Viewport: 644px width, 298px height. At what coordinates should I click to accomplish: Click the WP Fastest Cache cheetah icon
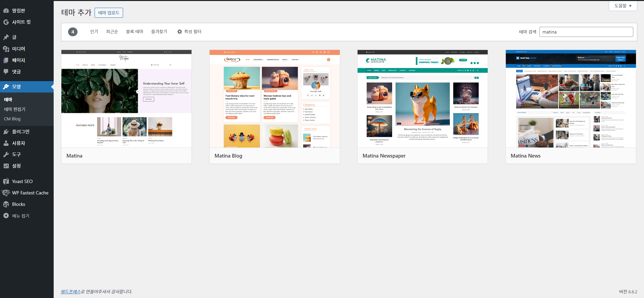click(x=6, y=193)
